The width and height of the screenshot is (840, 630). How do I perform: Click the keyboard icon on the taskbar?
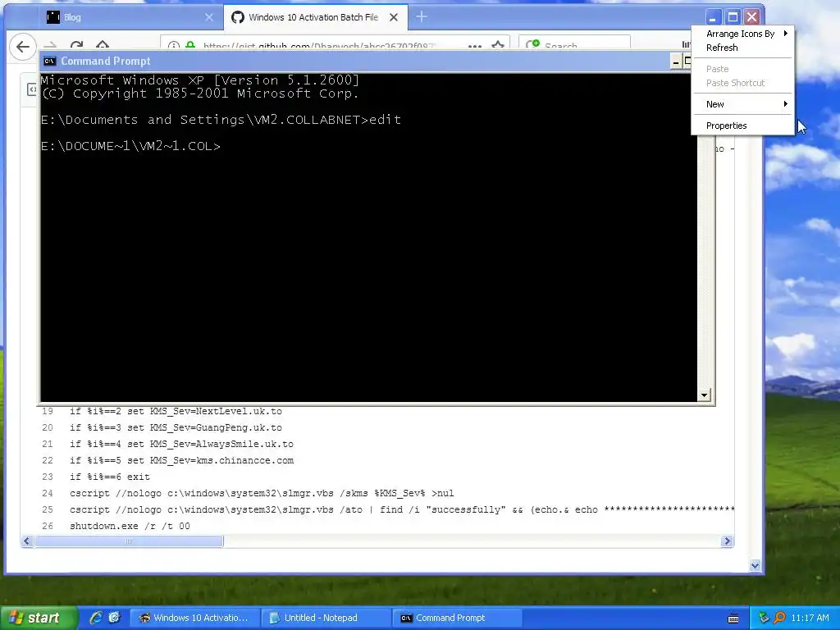733,619
